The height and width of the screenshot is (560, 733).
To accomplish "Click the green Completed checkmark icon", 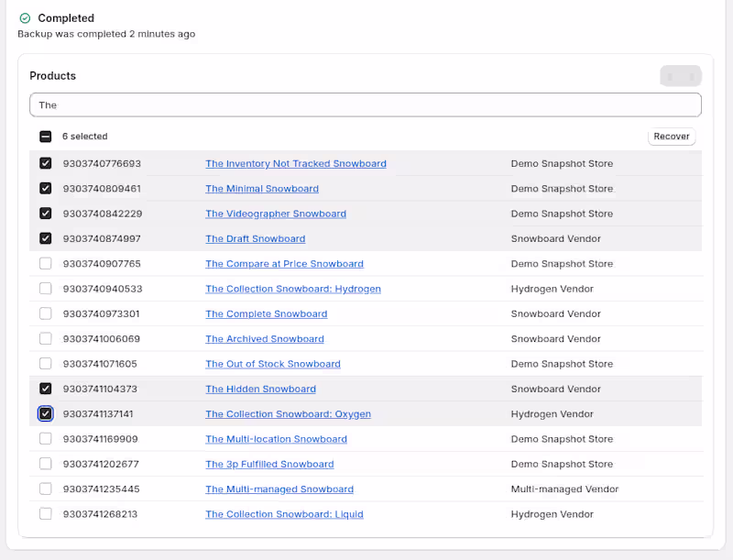I will pyautogui.click(x=24, y=17).
